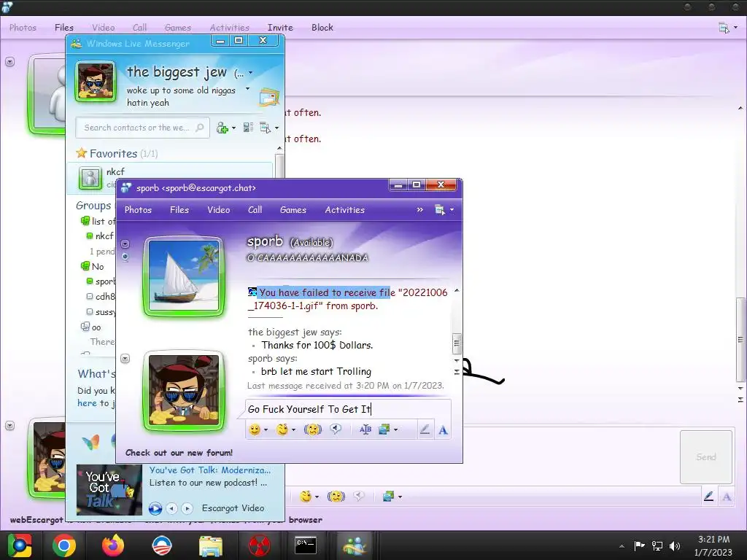Click the add contact icon in Messenger window

(222, 128)
